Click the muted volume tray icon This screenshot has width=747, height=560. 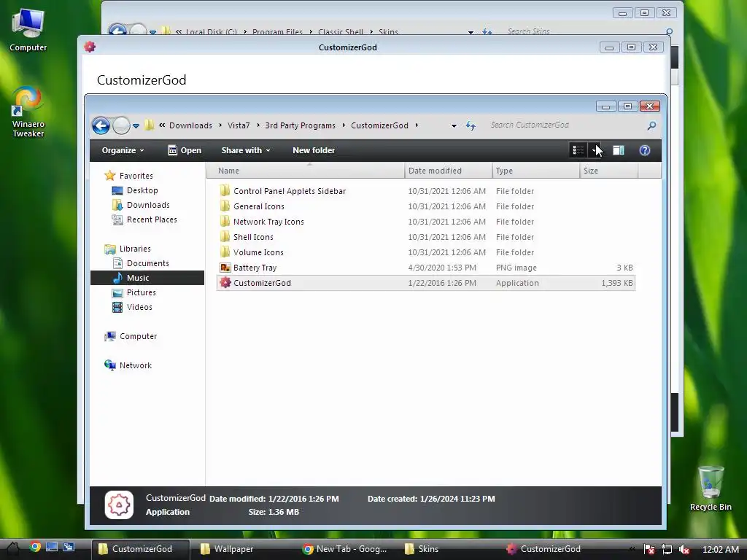point(684,549)
